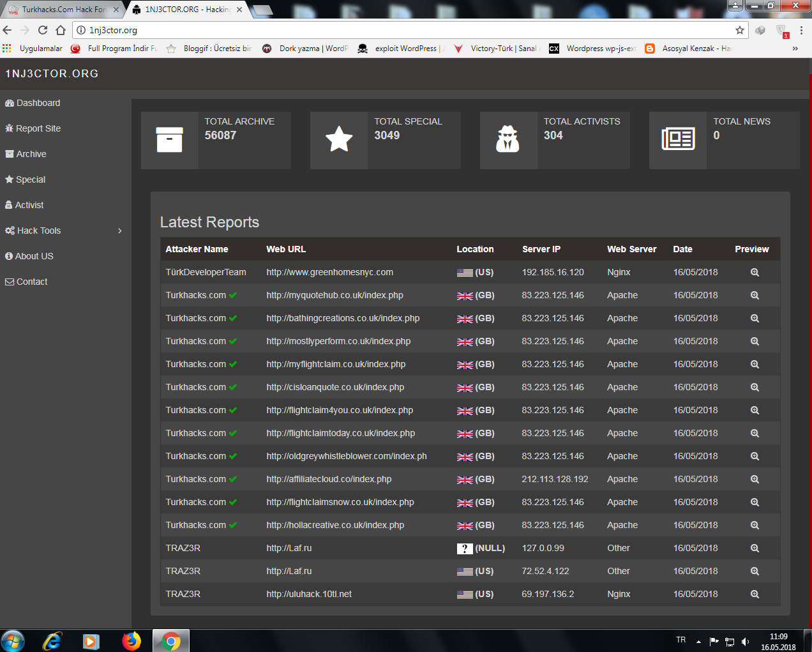812x652 pixels.
Task: Open the Full Program İndir bookmark
Action: [114, 49]
